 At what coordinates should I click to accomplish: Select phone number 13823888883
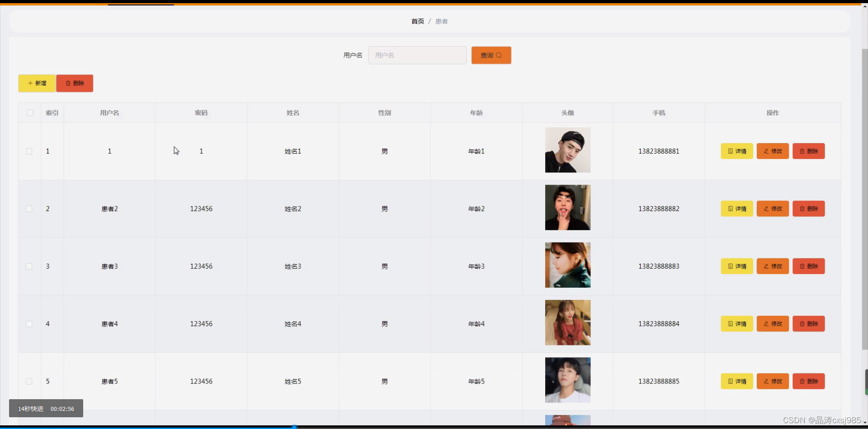[659, 266]
